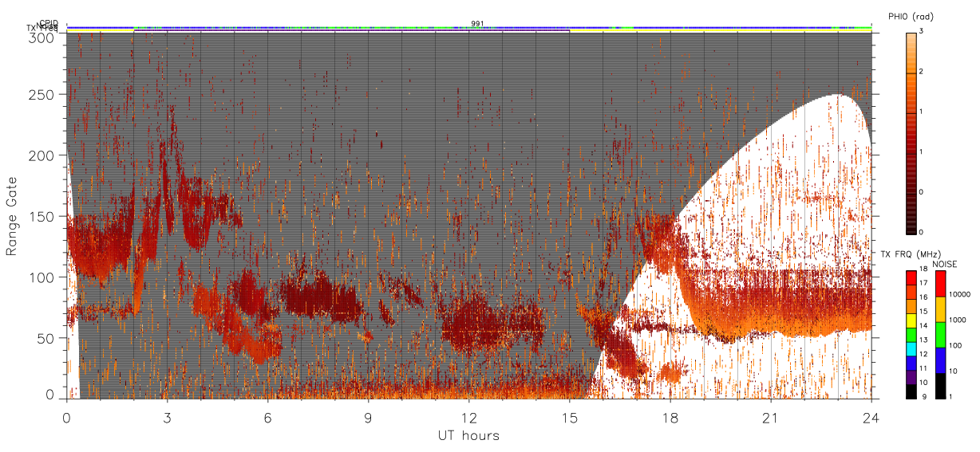Click the TX FRQ scale label 16
The image size is (980, 452).
tap(922, 298)
